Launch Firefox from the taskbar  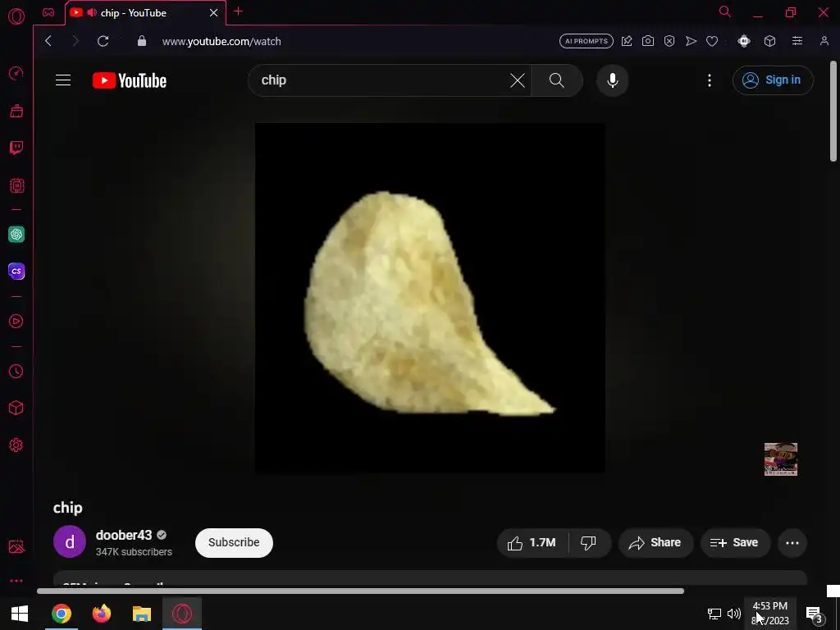pos(101,614)
